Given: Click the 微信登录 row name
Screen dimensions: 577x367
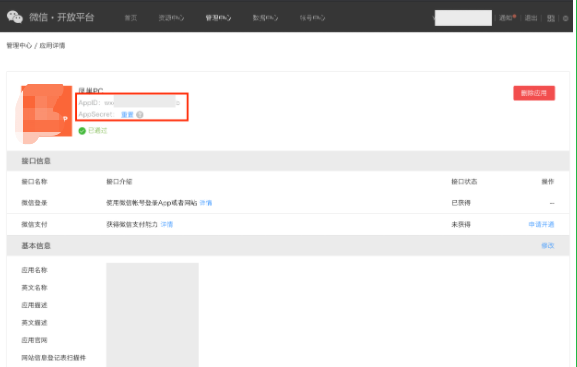Looking at the screenshot, I should coord(34,203).
